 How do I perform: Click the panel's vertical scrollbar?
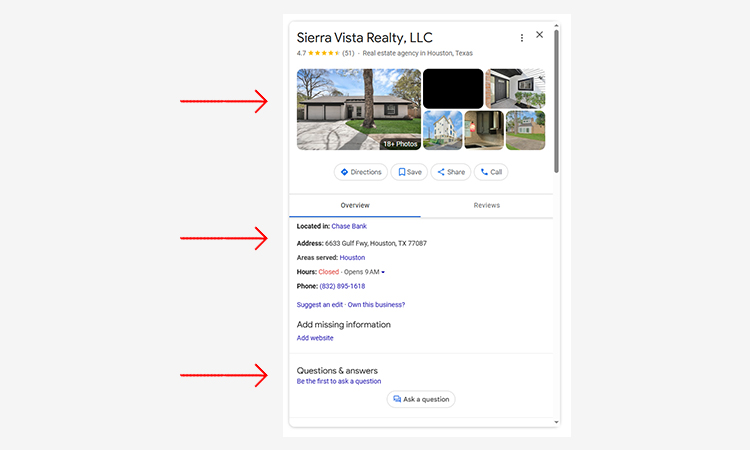(x=557, y=100)
